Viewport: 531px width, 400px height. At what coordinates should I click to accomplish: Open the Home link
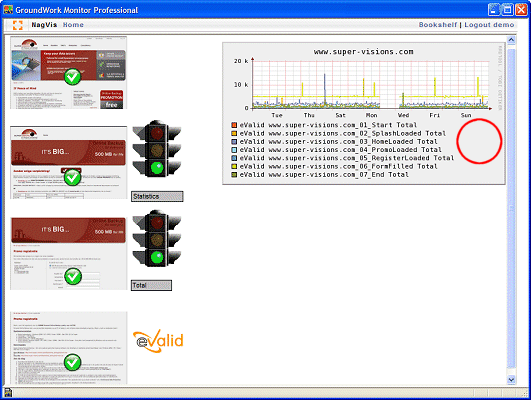click(73, 25)
